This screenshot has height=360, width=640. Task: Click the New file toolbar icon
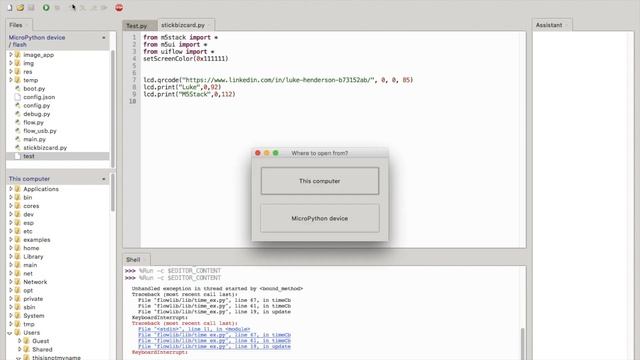pyautogui.click(x=9, y=8)
